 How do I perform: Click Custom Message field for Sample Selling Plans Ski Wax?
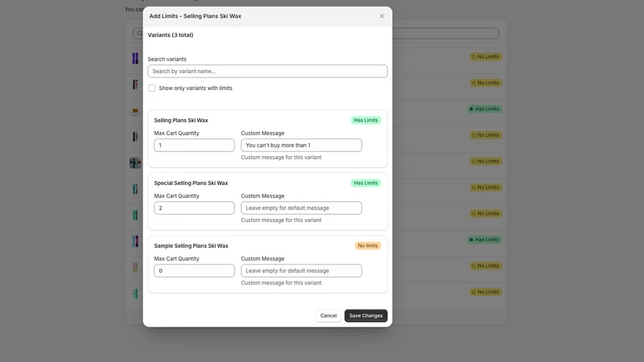pos(301,271)
